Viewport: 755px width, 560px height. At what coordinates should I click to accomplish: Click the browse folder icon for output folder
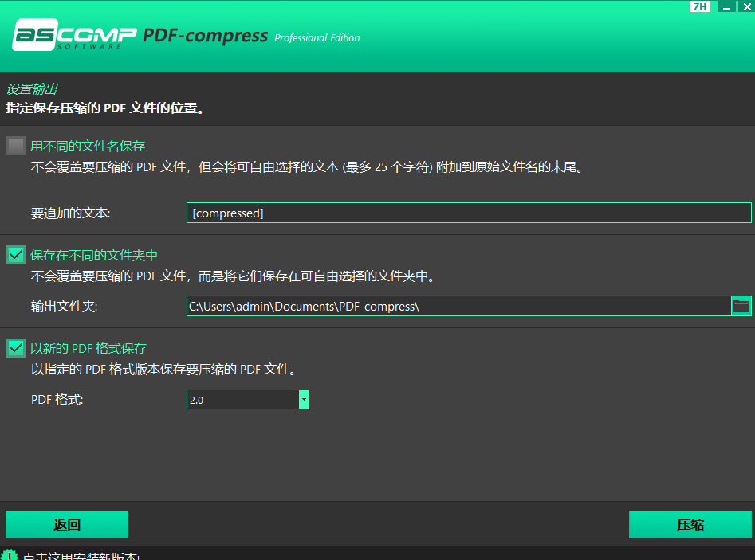coord(741,306)
